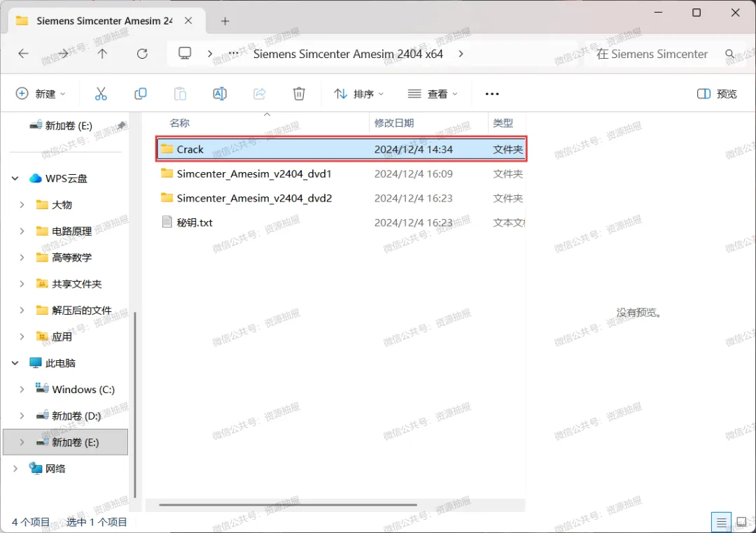
Task: Expand the 应用 folder node
Action: point(22,336)
